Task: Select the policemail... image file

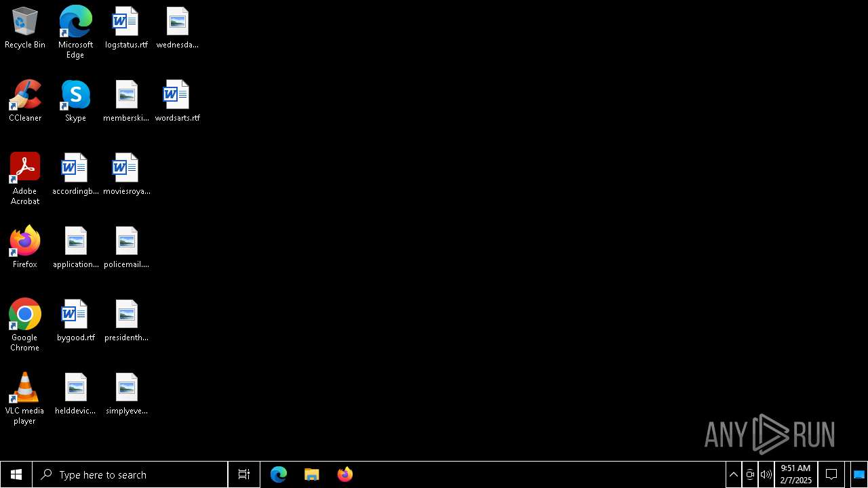Action: 126,247
